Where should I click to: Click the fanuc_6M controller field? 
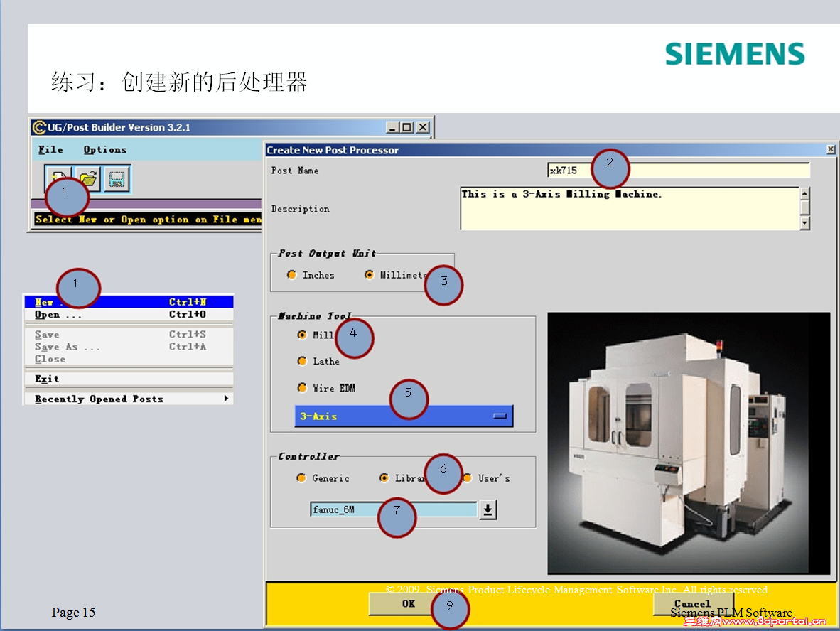(x=393, y=509)
